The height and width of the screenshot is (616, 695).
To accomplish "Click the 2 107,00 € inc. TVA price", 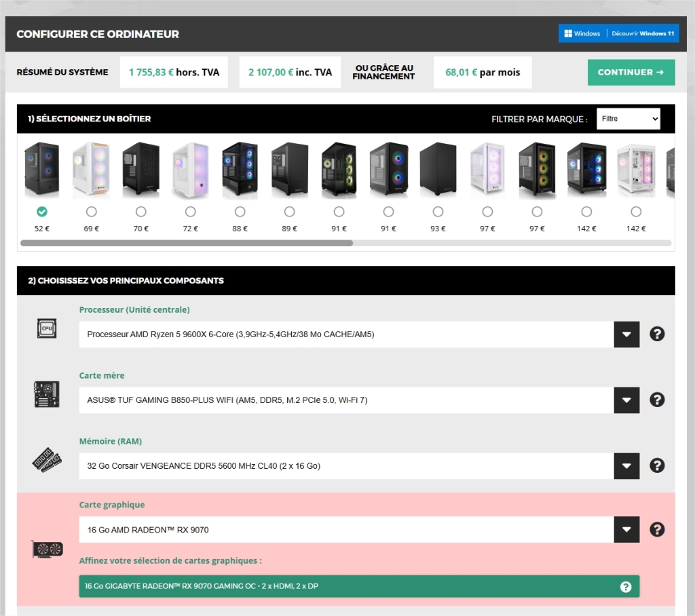I will click(x=290, y=72).
